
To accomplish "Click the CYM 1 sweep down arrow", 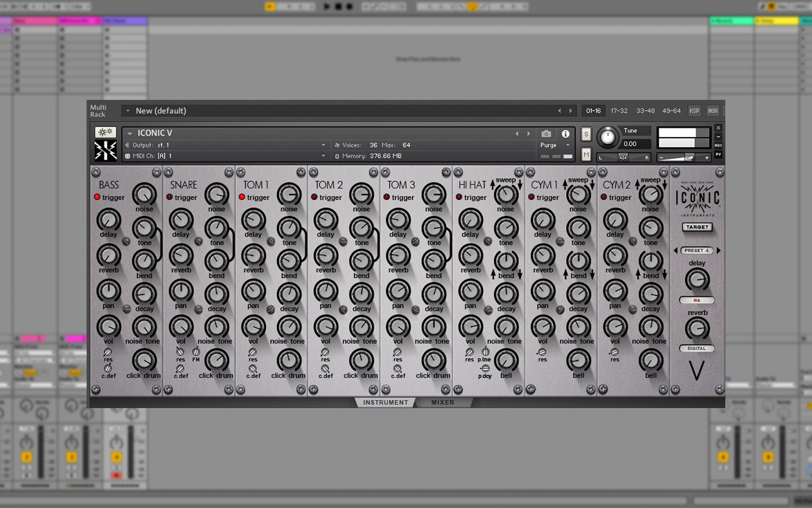I will [x=592, y=185].
